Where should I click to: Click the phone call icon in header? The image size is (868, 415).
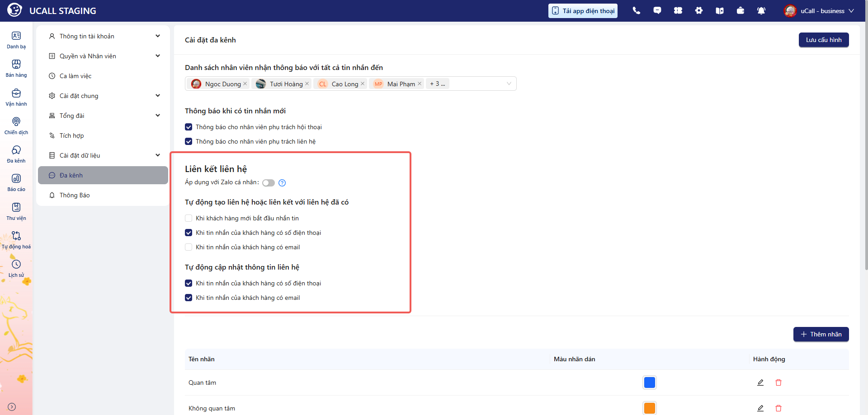coord(637,10)
